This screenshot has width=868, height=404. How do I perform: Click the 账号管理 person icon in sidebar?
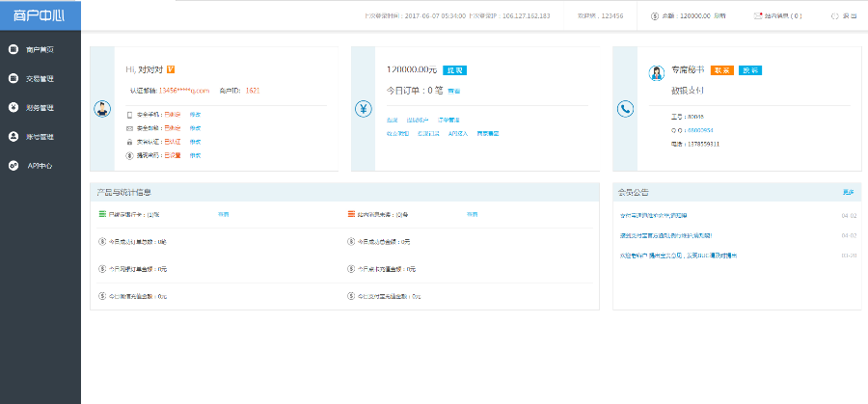pos(14,136)
